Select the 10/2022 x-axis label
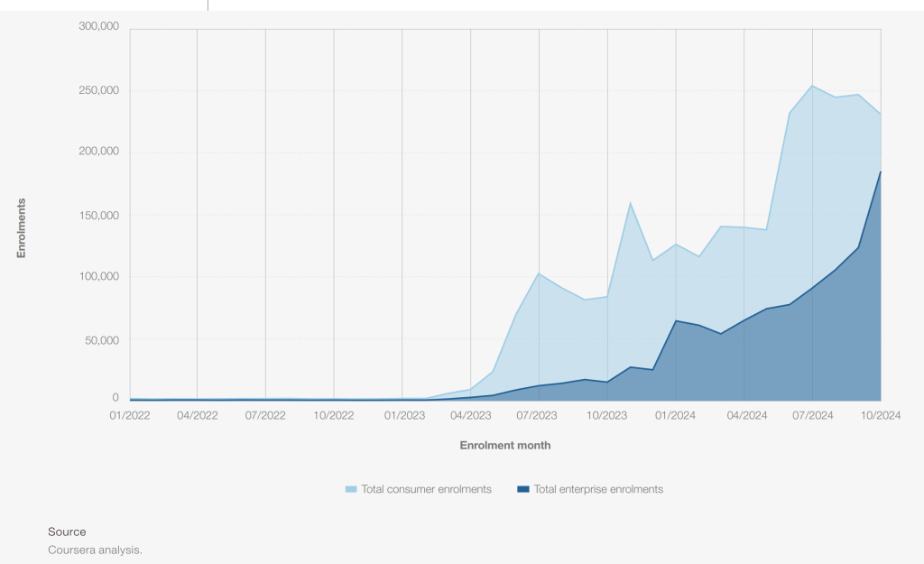Image resolution: width=924 pixels, height=564 pixels. [x=334, y=416]
